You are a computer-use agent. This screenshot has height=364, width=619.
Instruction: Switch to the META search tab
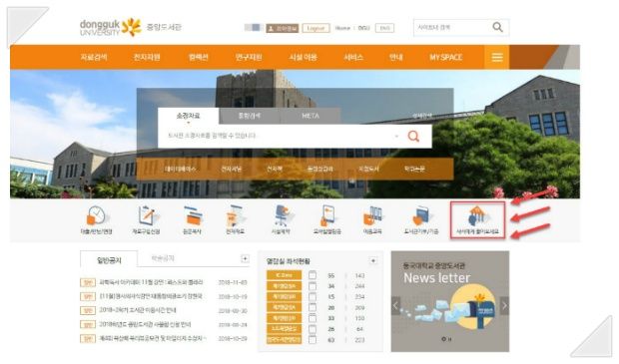(x=310, y=116)
